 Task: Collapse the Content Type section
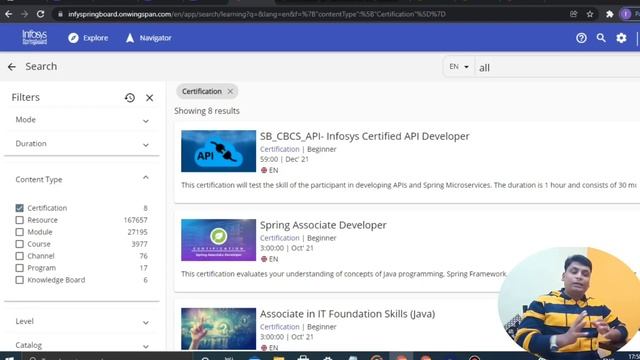(82, 179)
